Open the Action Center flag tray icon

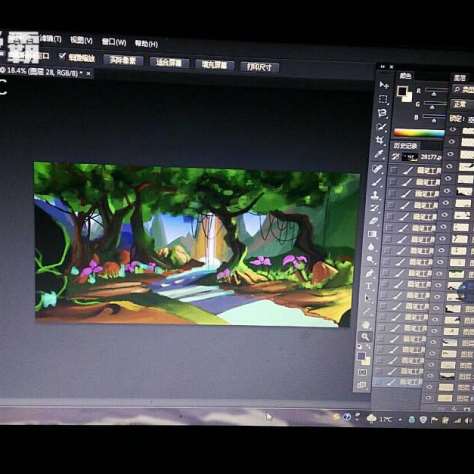(x=434, y=420)
